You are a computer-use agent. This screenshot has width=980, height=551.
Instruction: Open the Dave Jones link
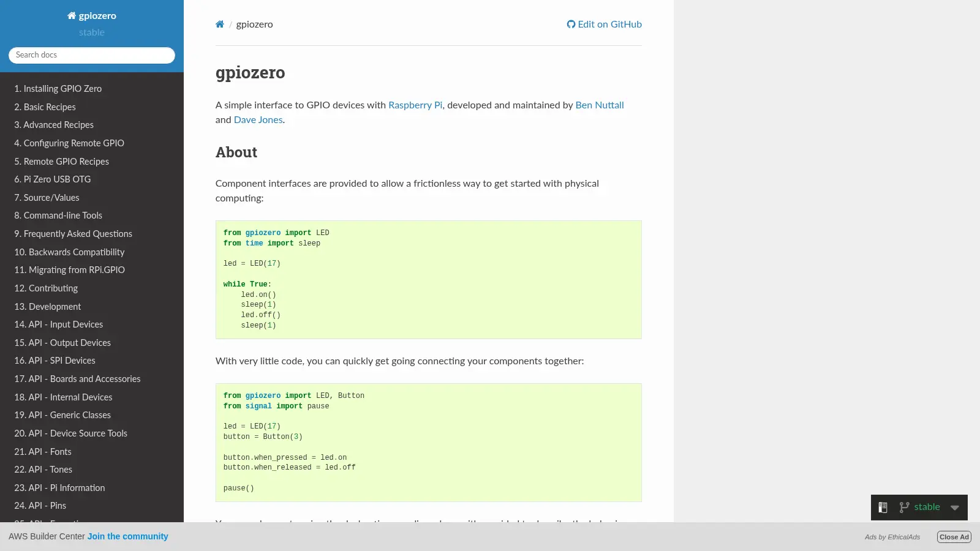click(258, 120)
